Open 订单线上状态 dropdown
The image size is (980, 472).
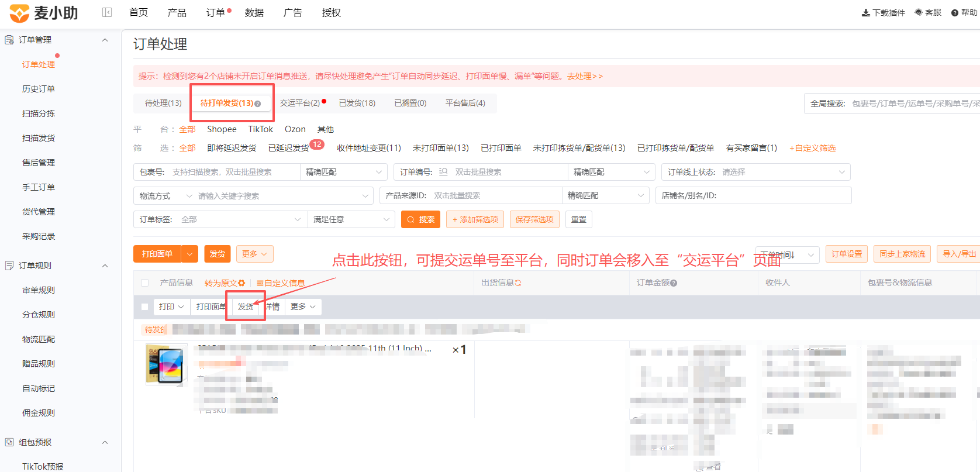pos(756,172)
